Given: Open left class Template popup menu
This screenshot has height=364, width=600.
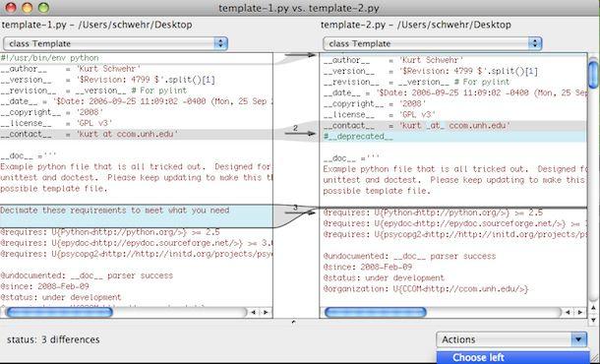Looking at the screenshot, I should (x=115, y=43).
